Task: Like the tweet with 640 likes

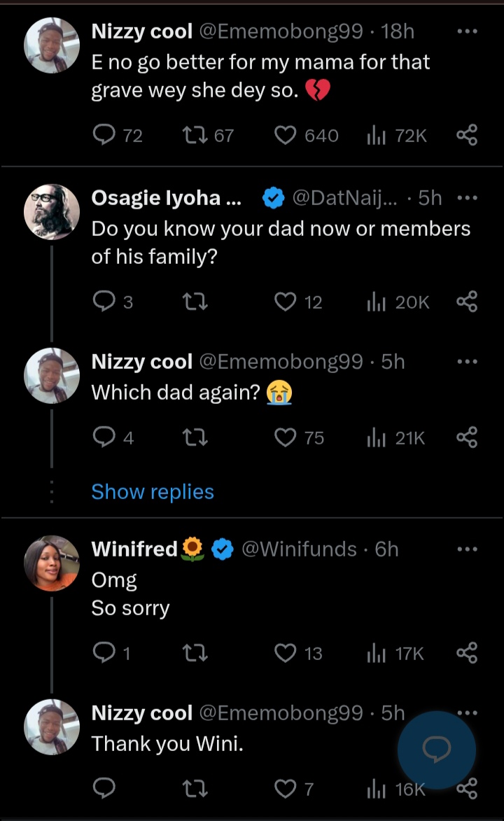Action: coord(285,135)
